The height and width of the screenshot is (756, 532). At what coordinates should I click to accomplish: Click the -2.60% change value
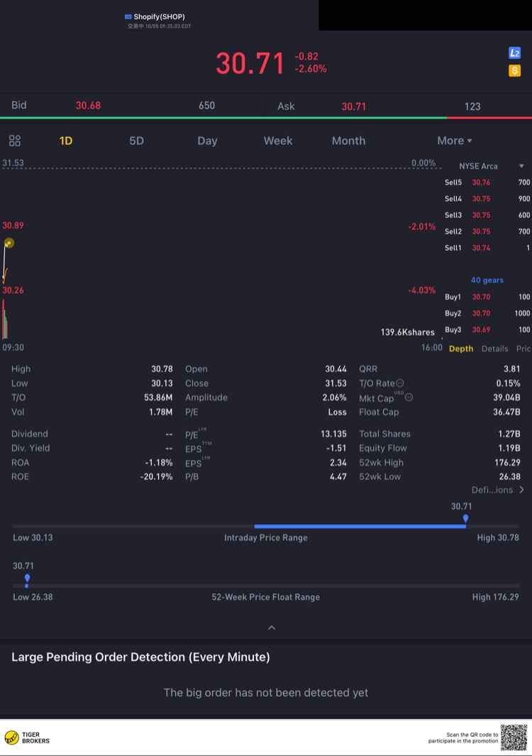point(311,69)
